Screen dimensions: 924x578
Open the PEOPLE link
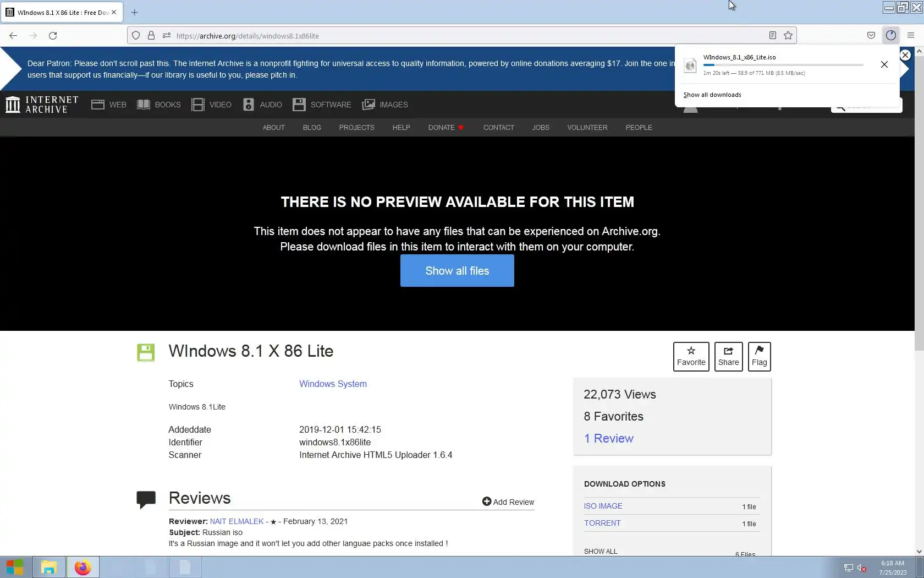pos(639,128)
